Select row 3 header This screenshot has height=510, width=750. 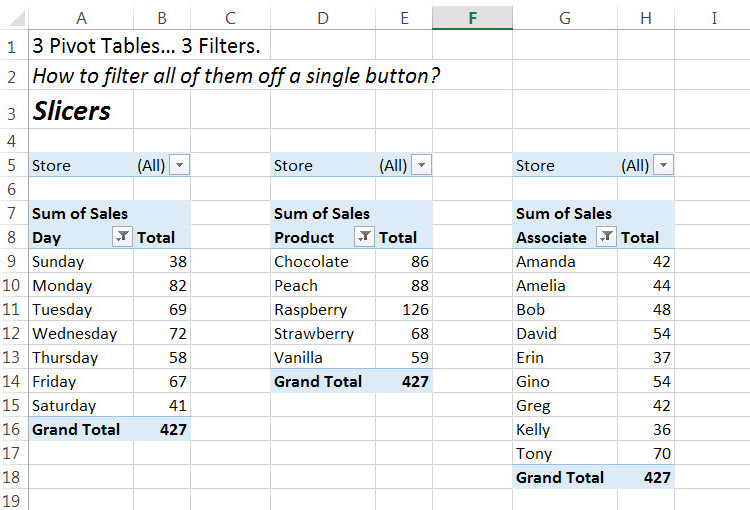coord(14,110)
